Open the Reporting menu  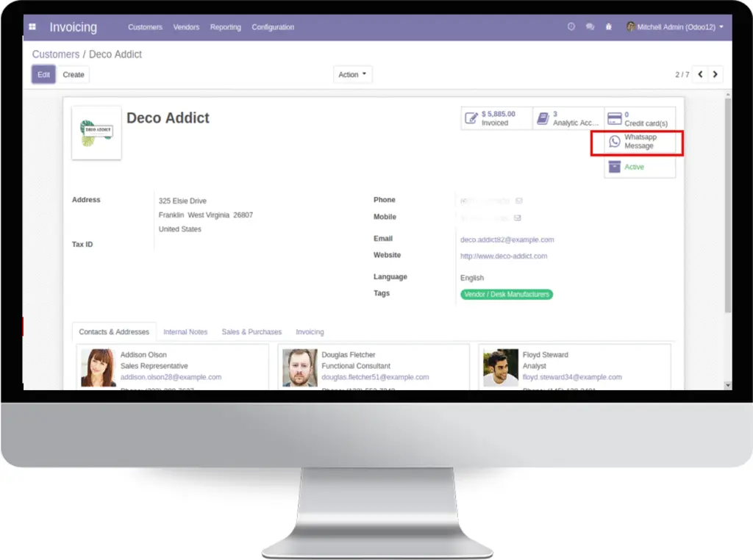point(225,27)
